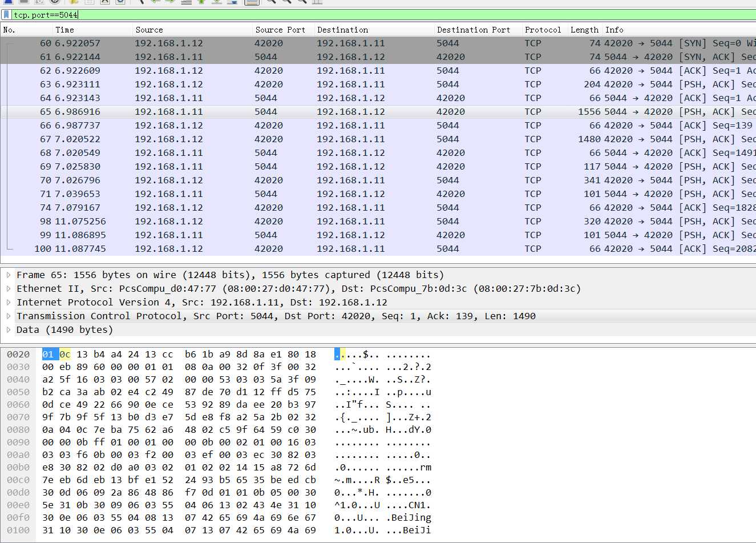Click ASCII text '....CN1.' in hex pane
Viewport: 756px width, 543px height.
tap(409, 505)
